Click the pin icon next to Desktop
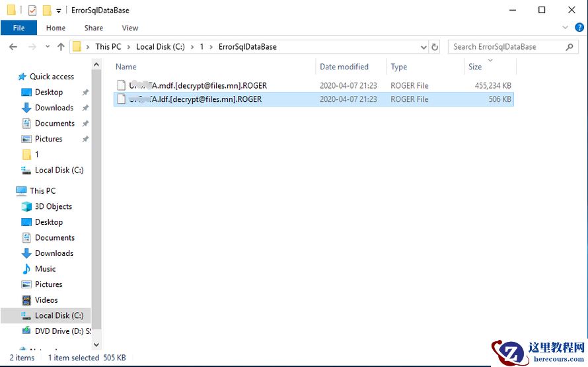Viewport: 588px width, 367px height. tap(85, 92)
